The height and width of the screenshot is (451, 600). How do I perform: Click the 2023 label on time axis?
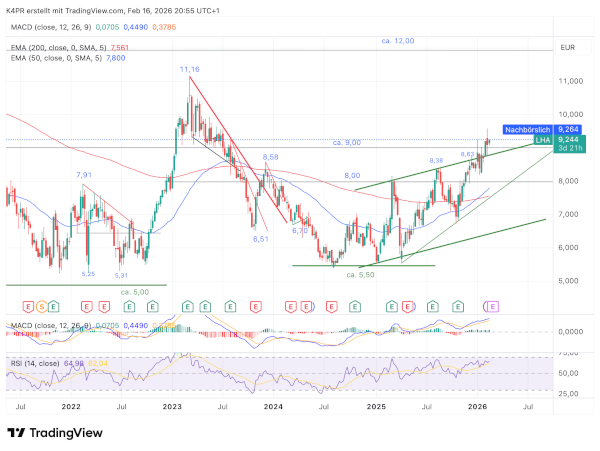(x=172, y=406)
